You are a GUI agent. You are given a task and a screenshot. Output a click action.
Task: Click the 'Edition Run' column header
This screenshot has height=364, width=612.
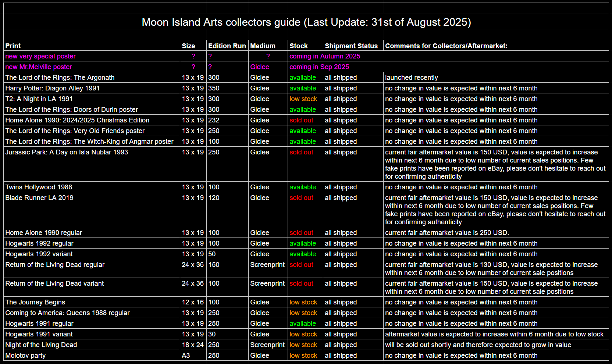[x=227, y=46]
